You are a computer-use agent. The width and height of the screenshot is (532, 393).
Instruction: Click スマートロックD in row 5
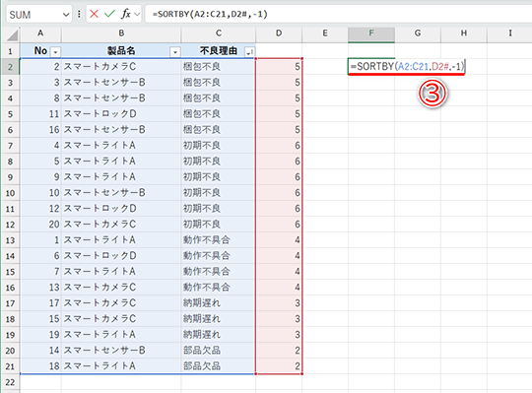point(100,113)
